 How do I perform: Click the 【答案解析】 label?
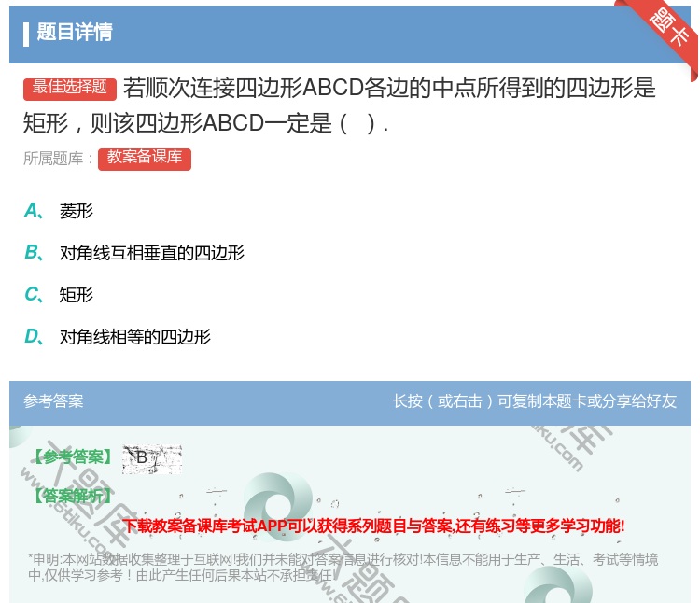(x=73, y=496)
